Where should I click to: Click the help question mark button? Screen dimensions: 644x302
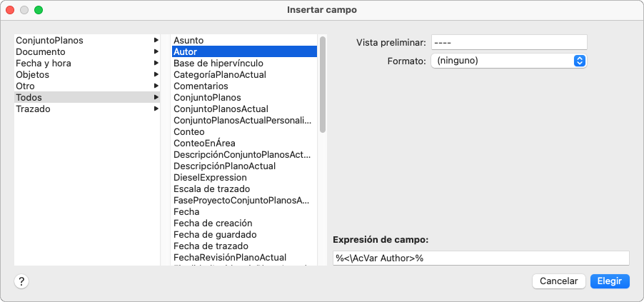pos(21,281)
